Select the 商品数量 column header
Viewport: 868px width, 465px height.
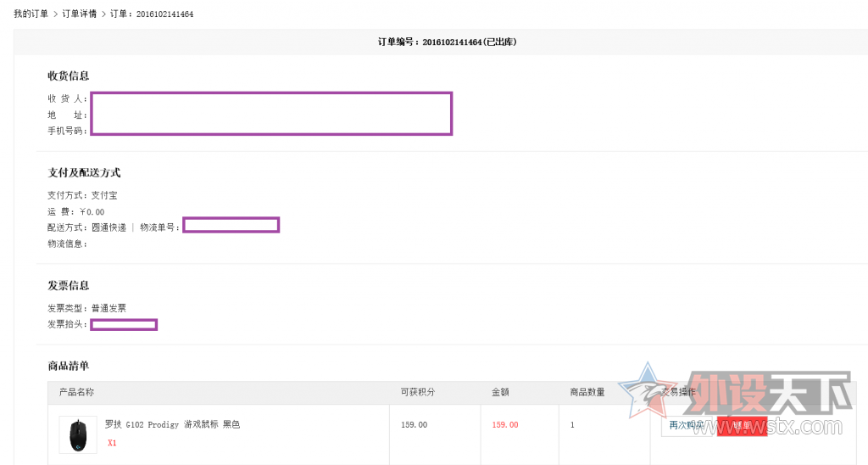pyautogui.click(x=587, y=392)
